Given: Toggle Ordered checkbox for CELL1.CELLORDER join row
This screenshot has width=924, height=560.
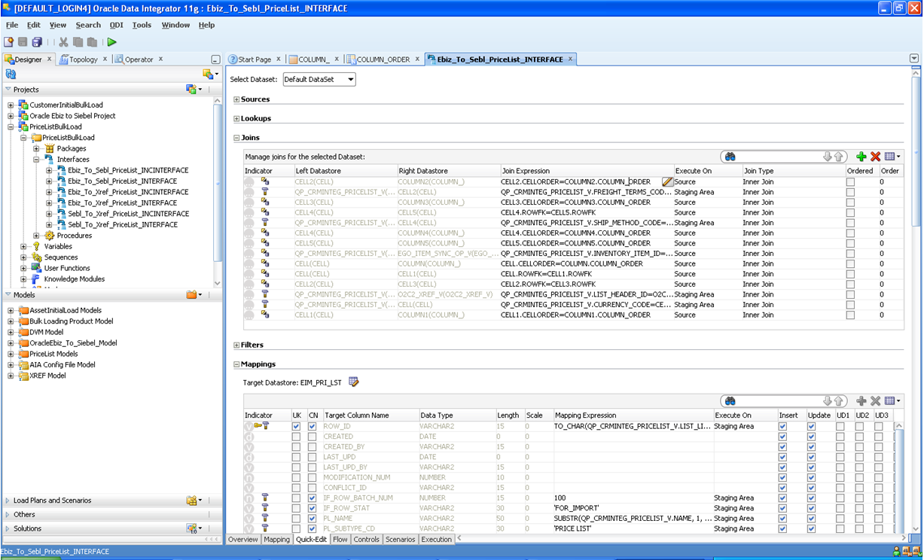Looking at the screenshot, I should tap(850, 315).
